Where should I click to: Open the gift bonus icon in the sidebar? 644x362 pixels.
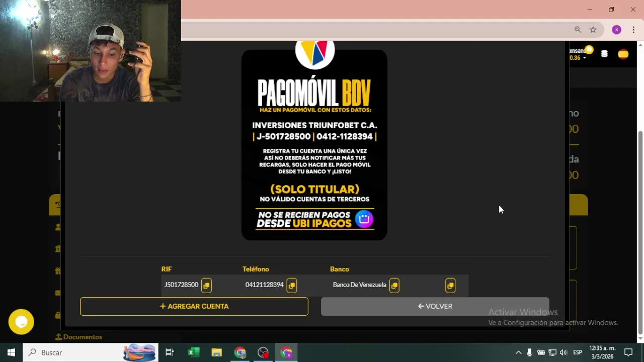[x=58, y=271]
